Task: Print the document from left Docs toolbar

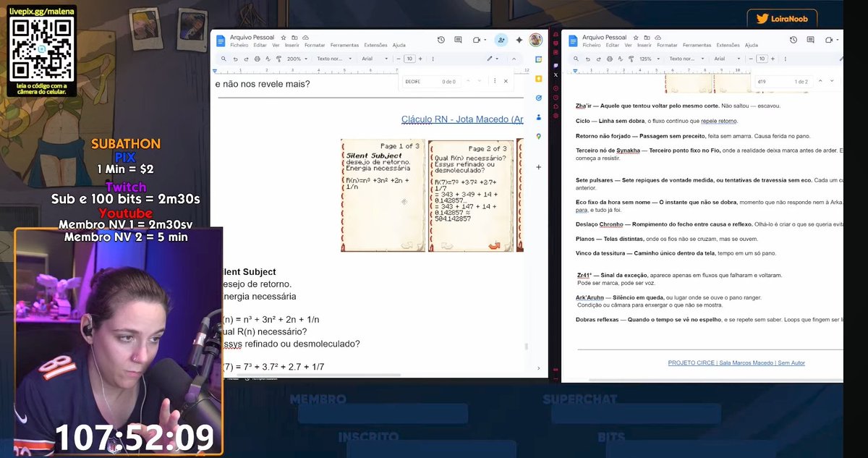Action: (x=258, y=59)
